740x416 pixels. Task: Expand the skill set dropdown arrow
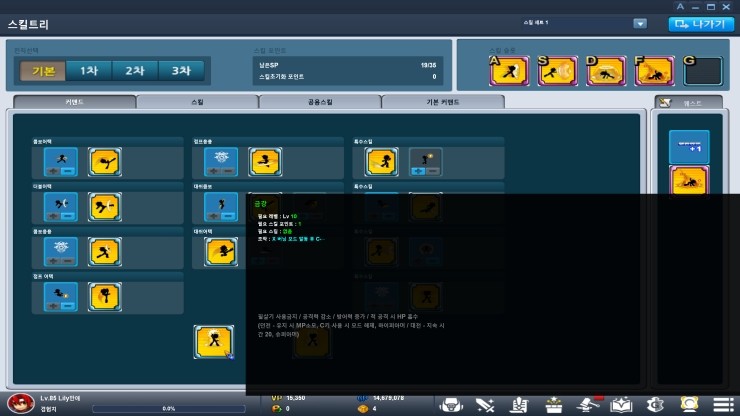pos(640,24)
